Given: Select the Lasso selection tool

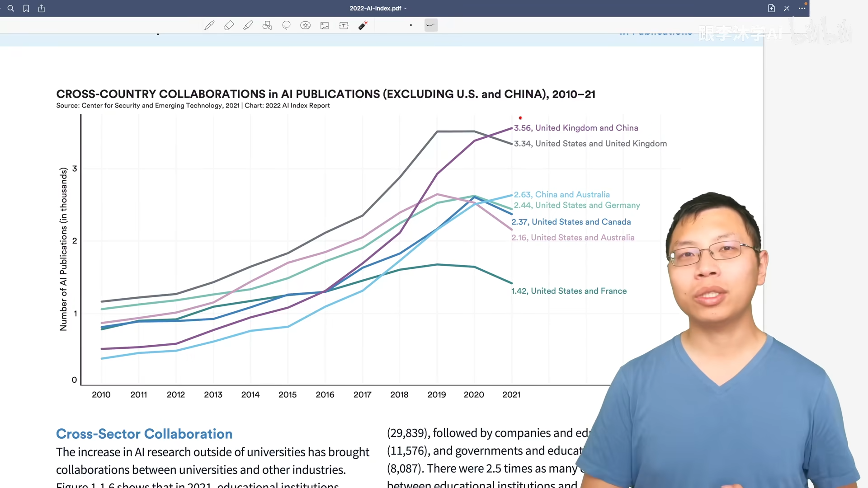Looking at the screenshot, I should [286, 25].
